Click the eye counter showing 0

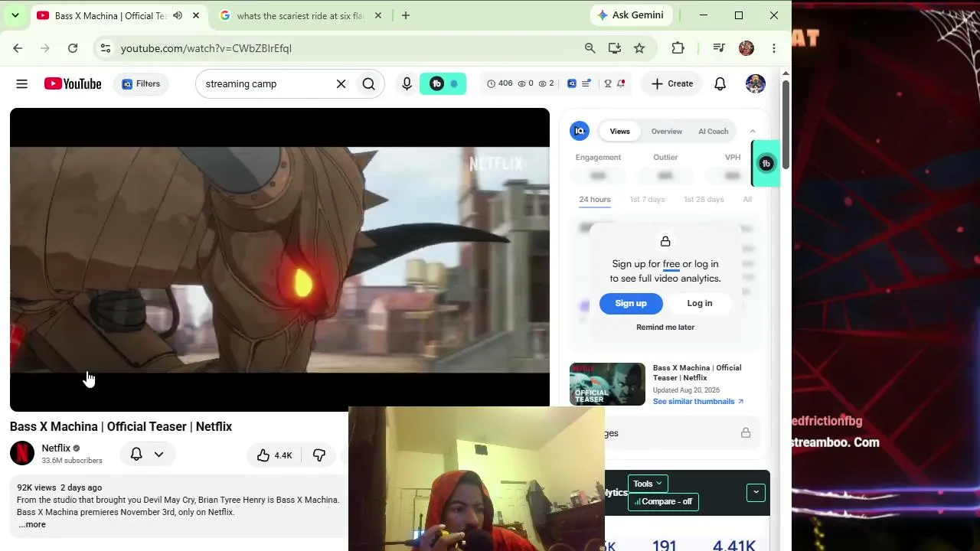point(526,84)
